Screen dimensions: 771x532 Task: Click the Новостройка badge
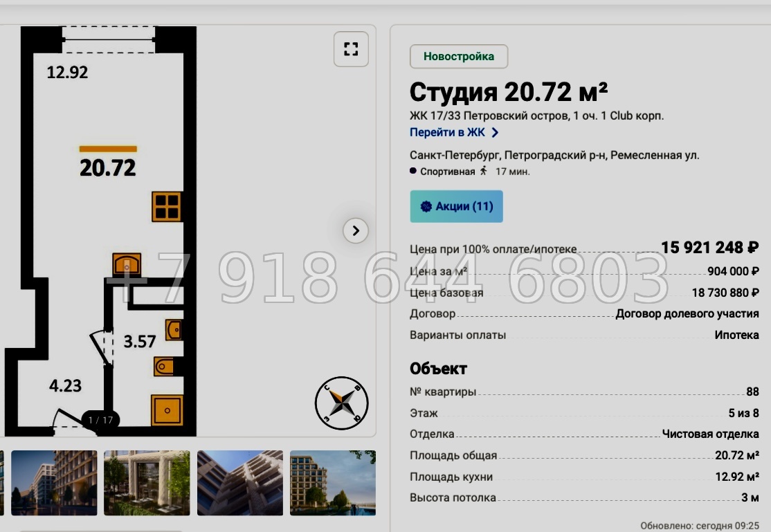pos(459,57)
